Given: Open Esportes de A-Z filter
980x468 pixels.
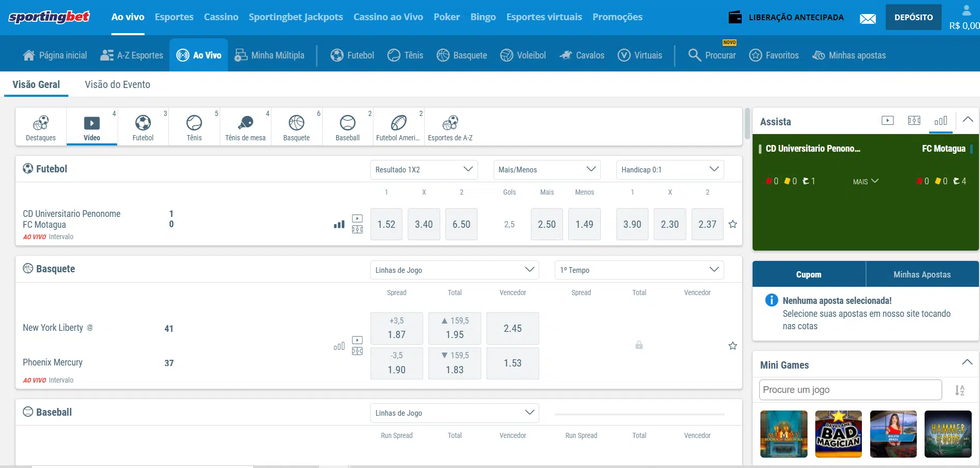Looking at the screenshot, I should pos(450,127).
